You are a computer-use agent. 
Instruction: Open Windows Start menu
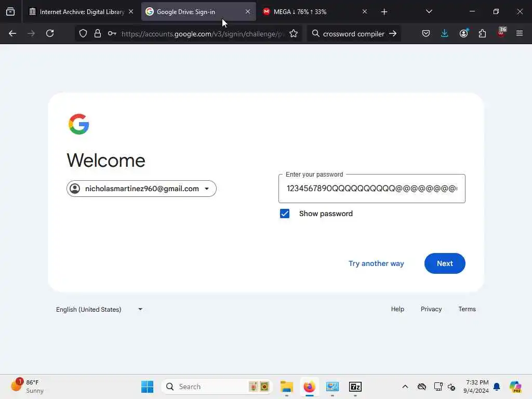point(147,387)
